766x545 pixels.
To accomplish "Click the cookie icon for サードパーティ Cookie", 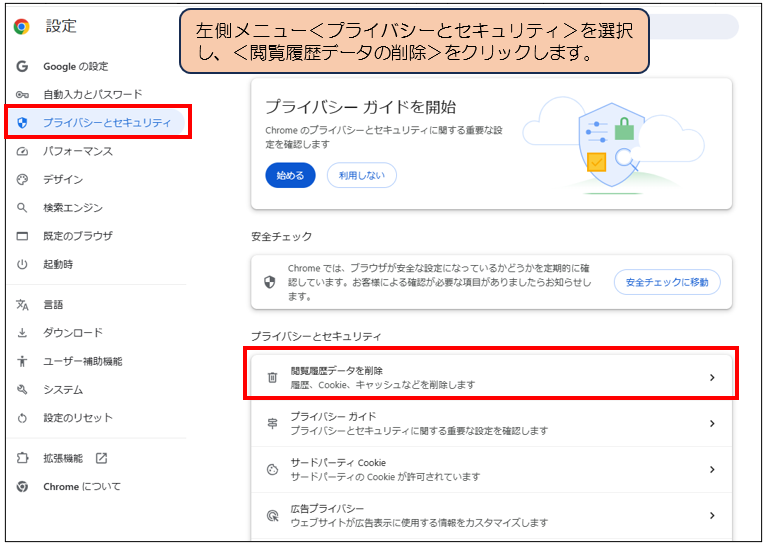I will coord(272,469).
